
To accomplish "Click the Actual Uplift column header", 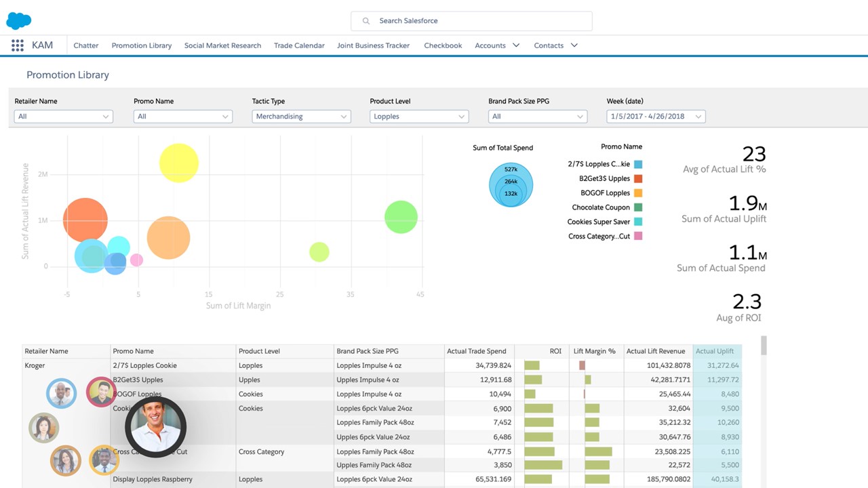I will 717,351.
